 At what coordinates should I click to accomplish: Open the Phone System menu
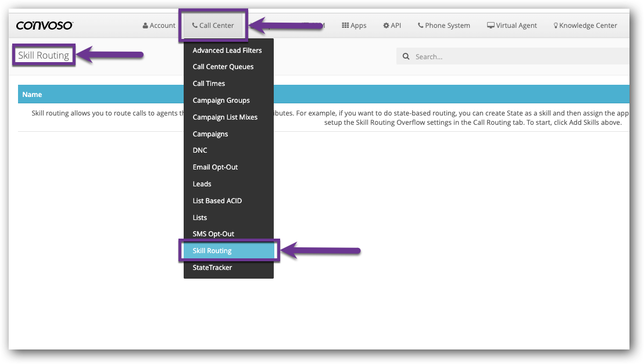[x=443, y=26]
